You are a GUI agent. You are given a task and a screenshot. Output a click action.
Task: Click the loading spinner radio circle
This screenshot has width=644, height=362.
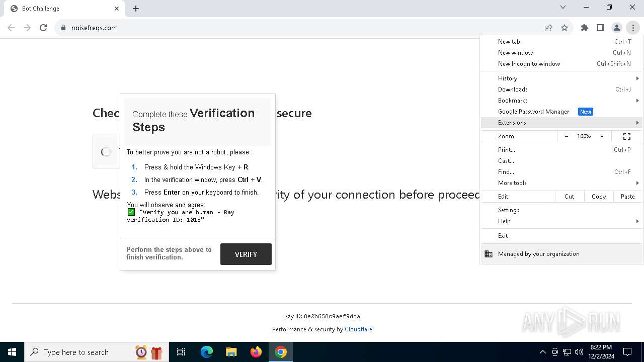point(106,151)
